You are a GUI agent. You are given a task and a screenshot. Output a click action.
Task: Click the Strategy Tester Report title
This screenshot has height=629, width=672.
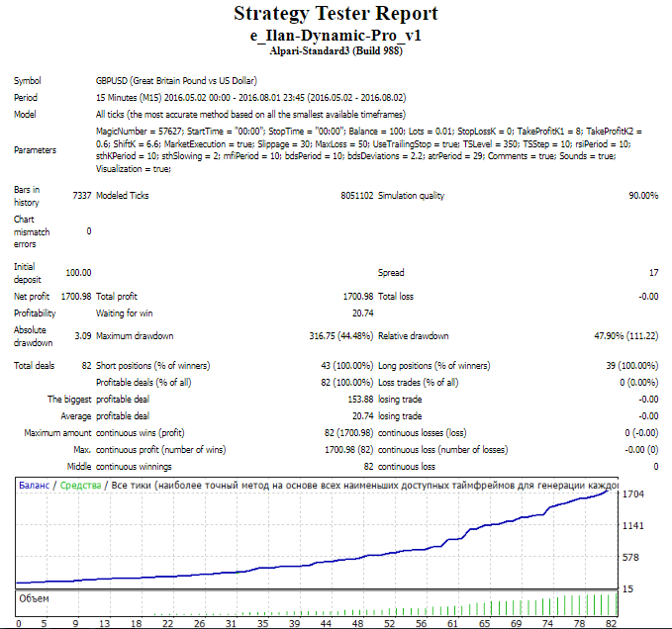[336, 14]
